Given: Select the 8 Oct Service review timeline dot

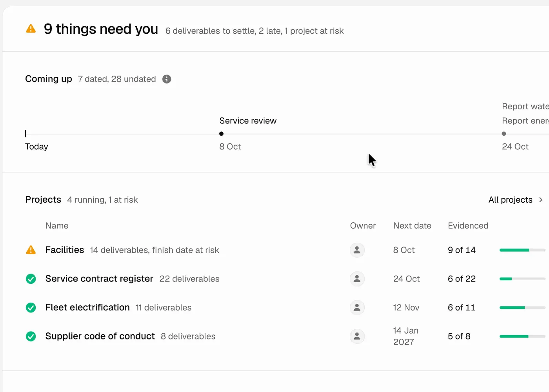Looking at the screenshot, I should coord(221,134).
